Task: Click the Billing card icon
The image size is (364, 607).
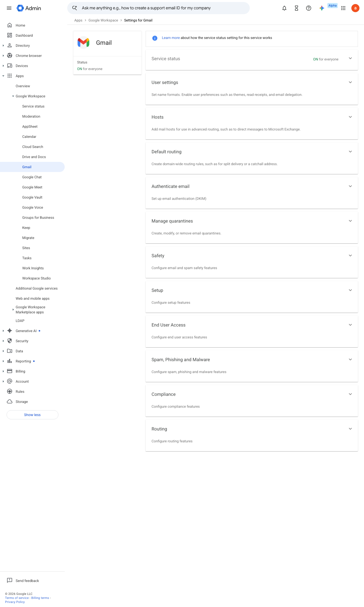Action: pos(10,371)
